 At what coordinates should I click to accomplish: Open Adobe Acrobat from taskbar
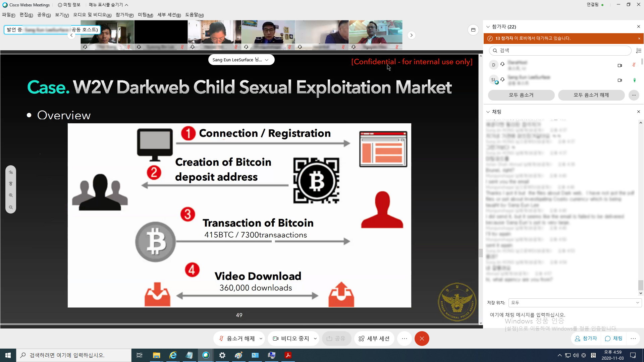(x=288, y=355)
